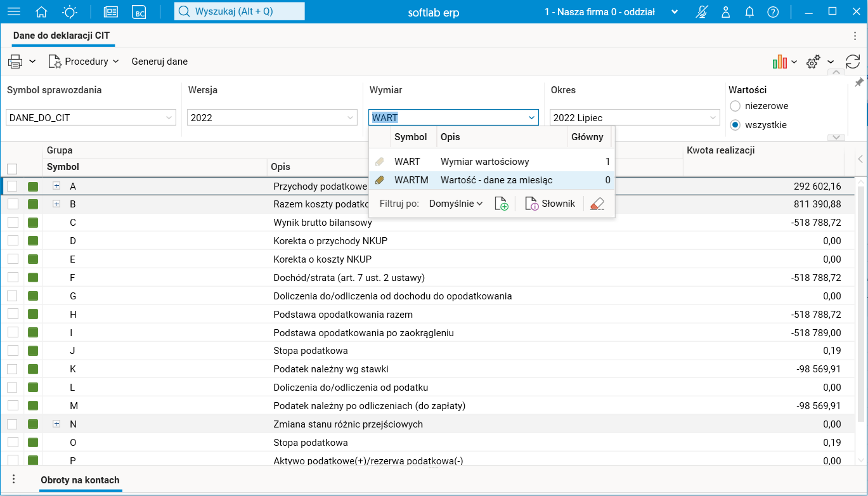Refresh the data with the reload icon
The image size is (868, 496).
pos(853,62)
